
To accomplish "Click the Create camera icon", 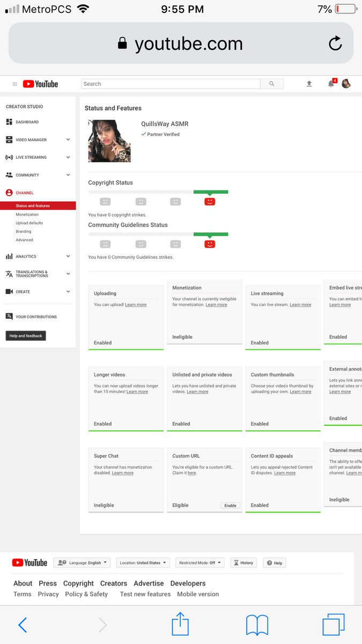I will pos(9,291).
